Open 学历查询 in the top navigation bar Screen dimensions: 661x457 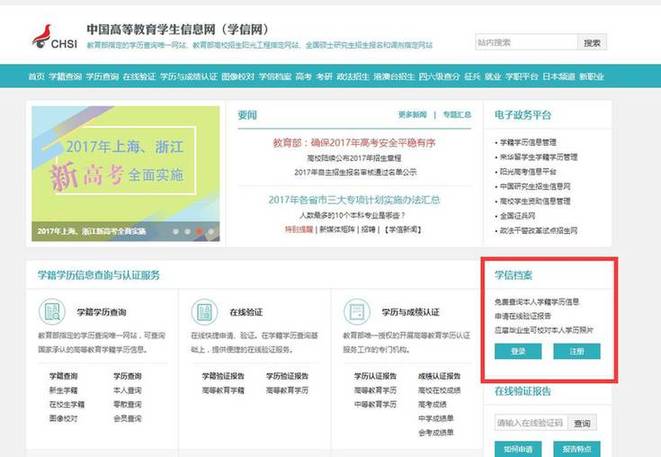pos(102,76)
